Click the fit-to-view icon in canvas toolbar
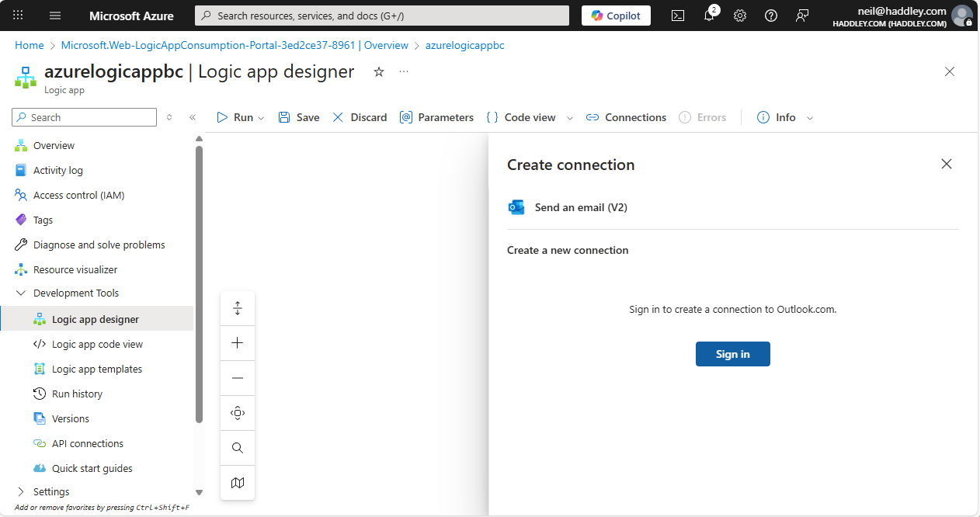 coord(238,413)
